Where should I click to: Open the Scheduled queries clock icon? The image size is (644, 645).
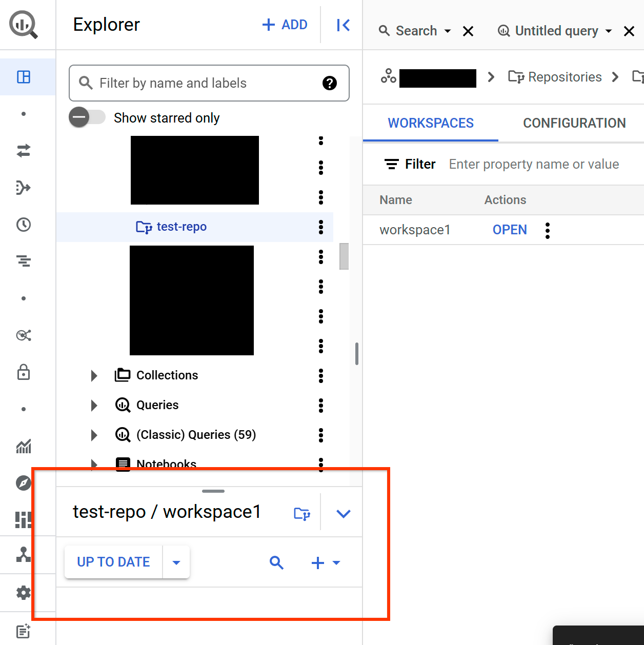coord(24,225)
